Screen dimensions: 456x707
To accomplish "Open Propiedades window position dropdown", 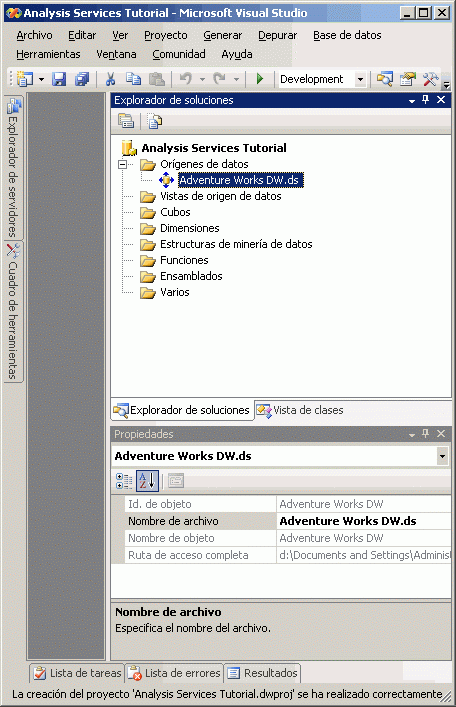I will click(412, 435).
